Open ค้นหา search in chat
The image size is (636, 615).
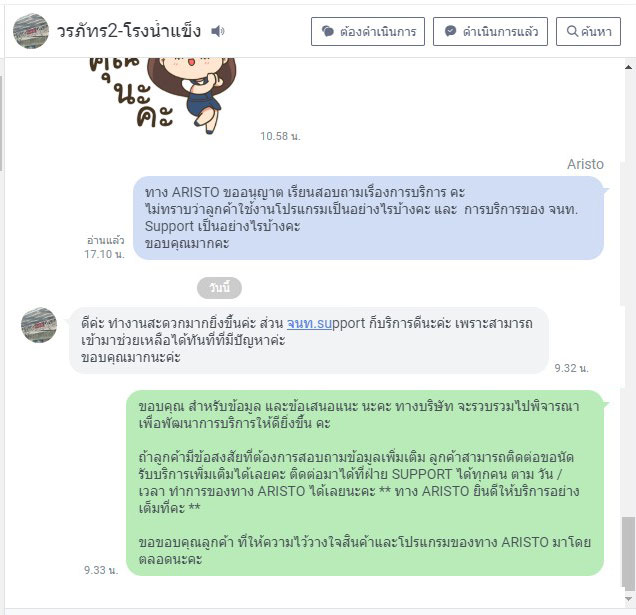(588, 31)
